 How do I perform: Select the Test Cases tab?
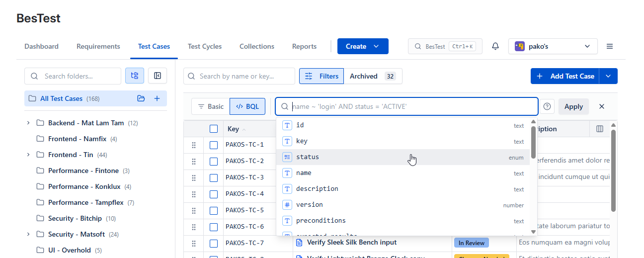(x=154, y=46)
